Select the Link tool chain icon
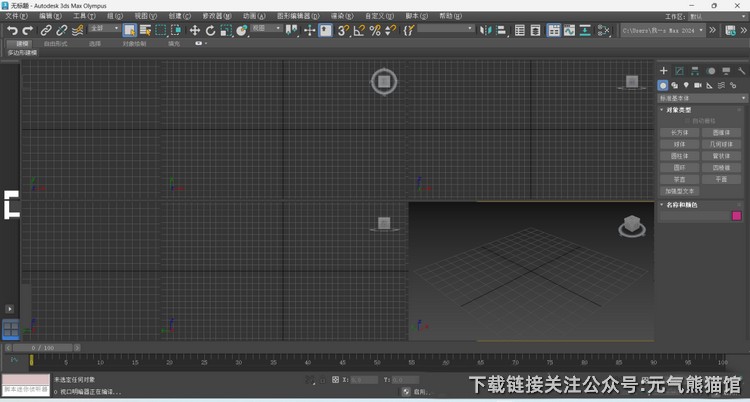Image resolution: width=750 pixels, height=402 pixels. point(46,31)
